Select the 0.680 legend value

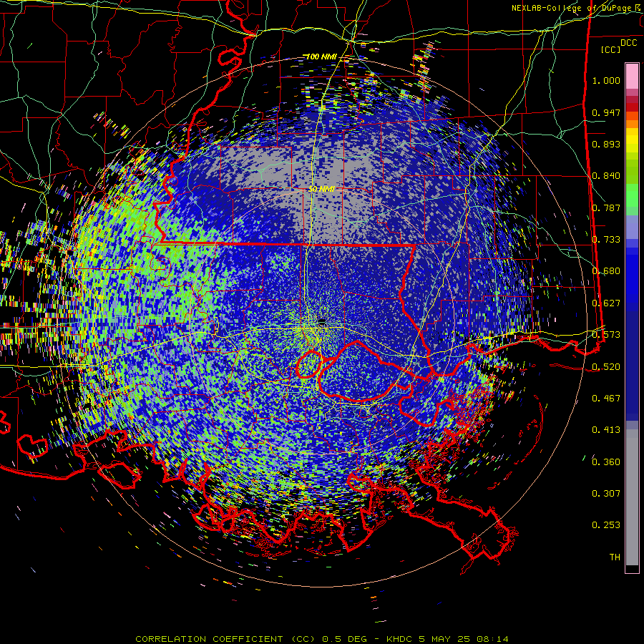(x=606, y=271)
